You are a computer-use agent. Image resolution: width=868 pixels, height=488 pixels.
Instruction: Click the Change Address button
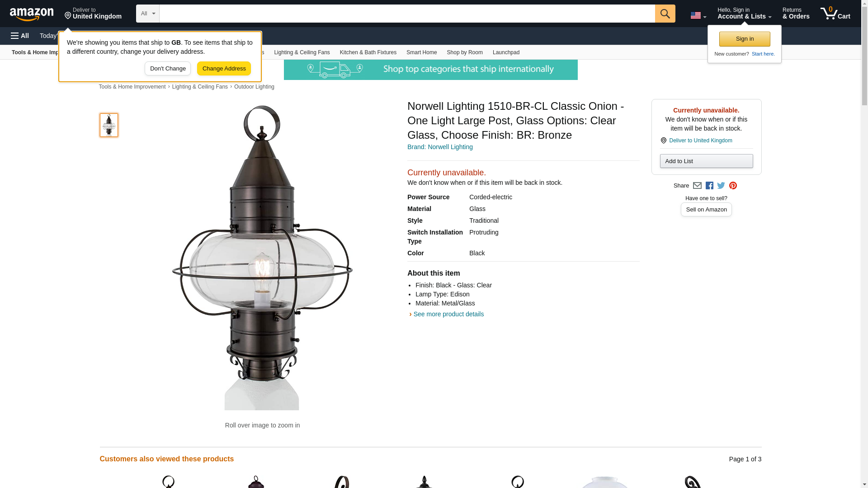pos(224,69)
